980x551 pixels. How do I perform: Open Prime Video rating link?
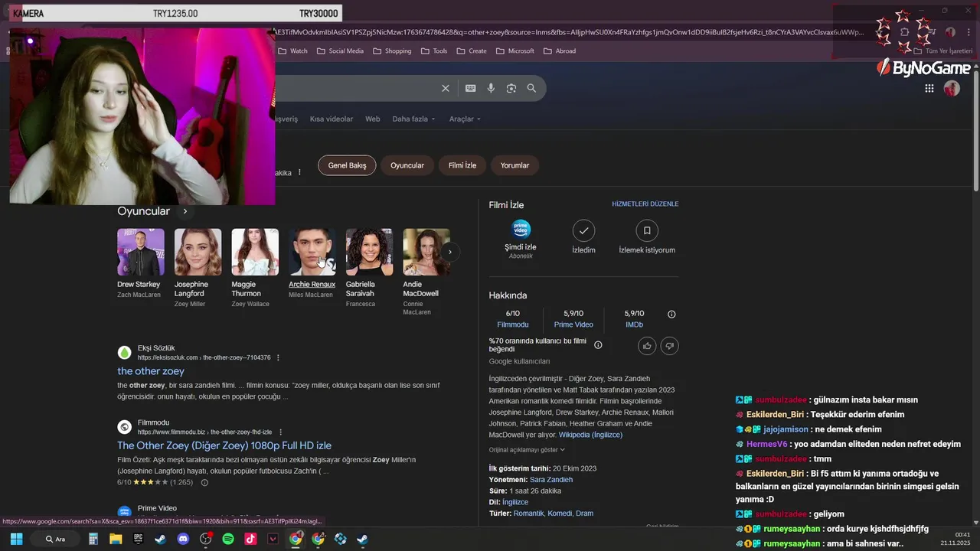click(x=573, y=324)
